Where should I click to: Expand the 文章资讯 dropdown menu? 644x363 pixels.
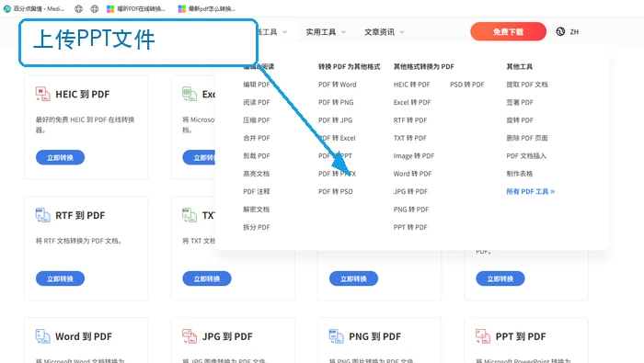(385, 32)
